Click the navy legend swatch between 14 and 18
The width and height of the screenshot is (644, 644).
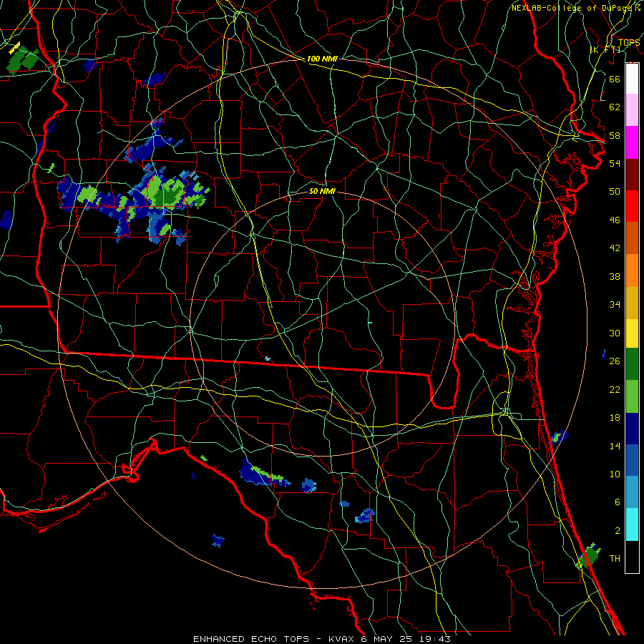coord(632,429)
